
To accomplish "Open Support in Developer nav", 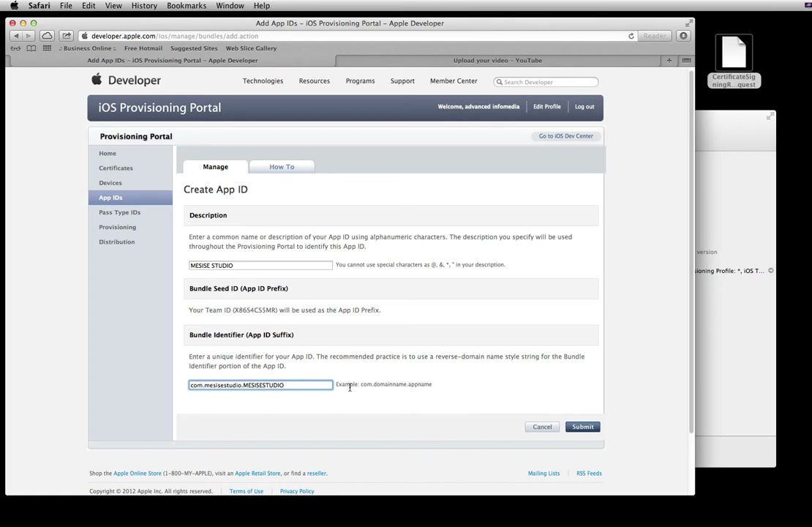I will (x=402, y=81).
